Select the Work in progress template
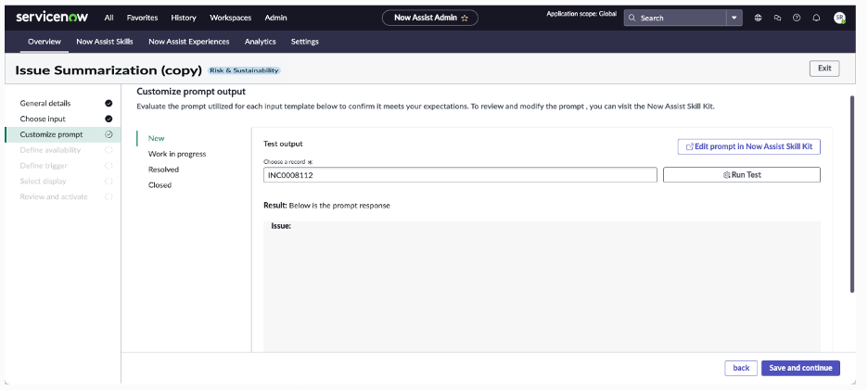 [177, 154]
